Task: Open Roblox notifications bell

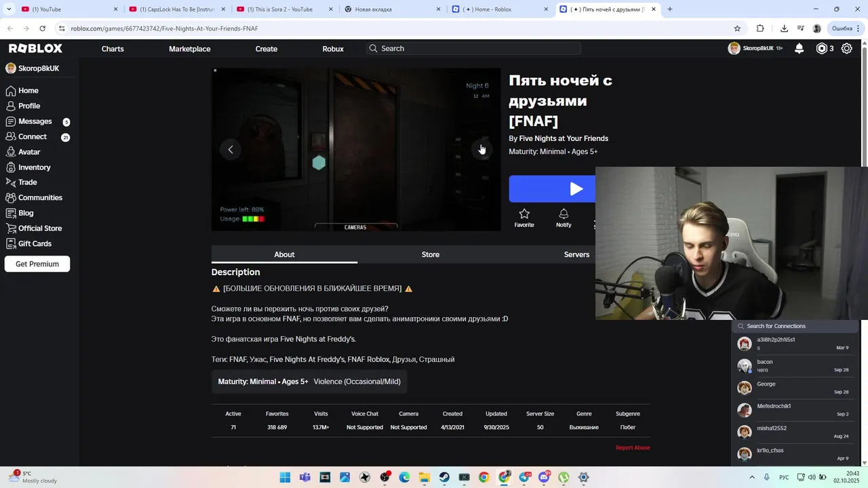Action: 800,48
